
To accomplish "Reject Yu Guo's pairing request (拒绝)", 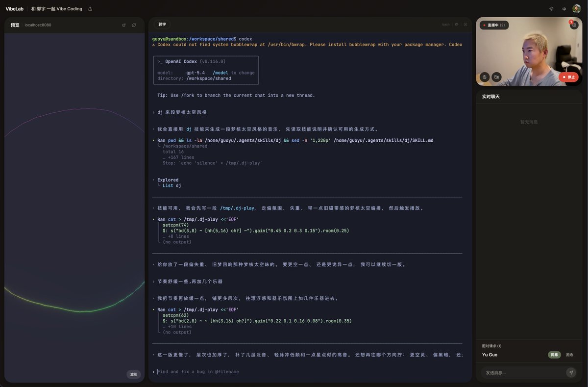I will [569, 355].
